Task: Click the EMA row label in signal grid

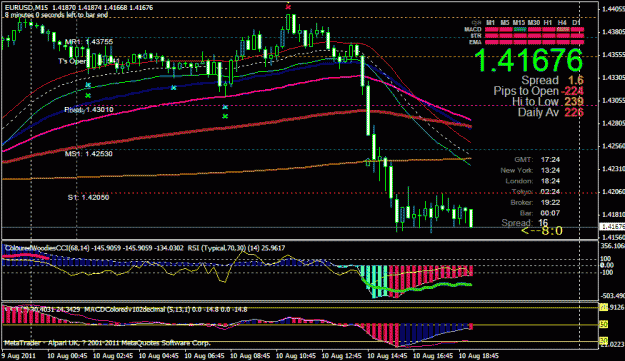Action: pyautogui.click(x=476, y=42)
